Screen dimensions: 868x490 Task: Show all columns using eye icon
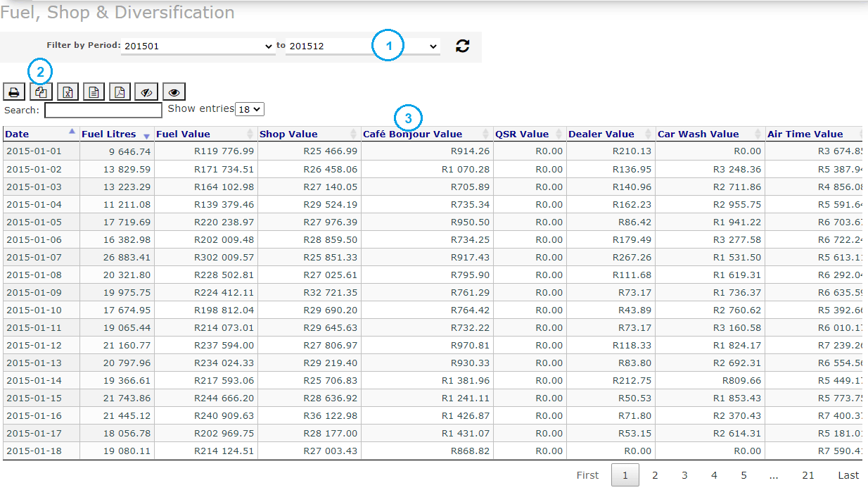click(174, 92)
